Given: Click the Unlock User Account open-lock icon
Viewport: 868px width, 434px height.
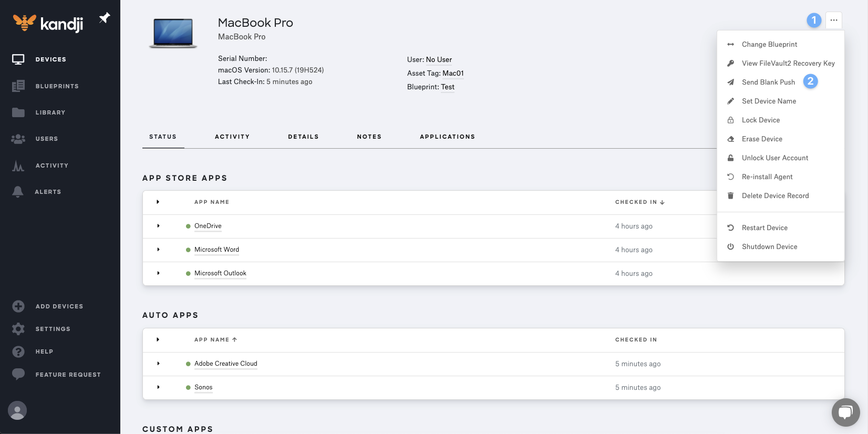Looking at the screenshot, I should tap(730, 158).
